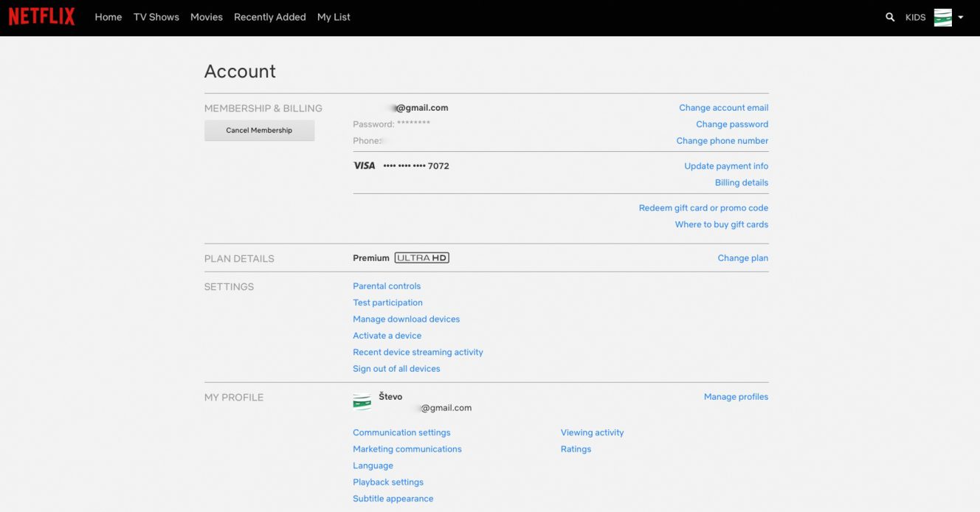Open Communication settings
This screenshot has width=980, height=512.
pos(401,433)
